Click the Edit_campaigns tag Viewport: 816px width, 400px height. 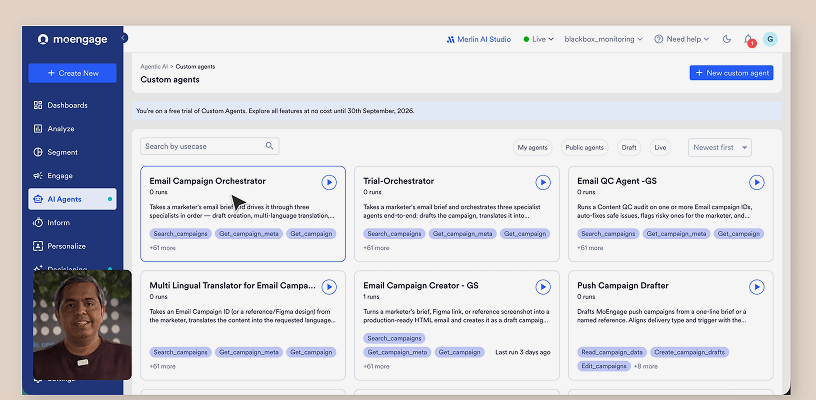(x=604, y=366)
